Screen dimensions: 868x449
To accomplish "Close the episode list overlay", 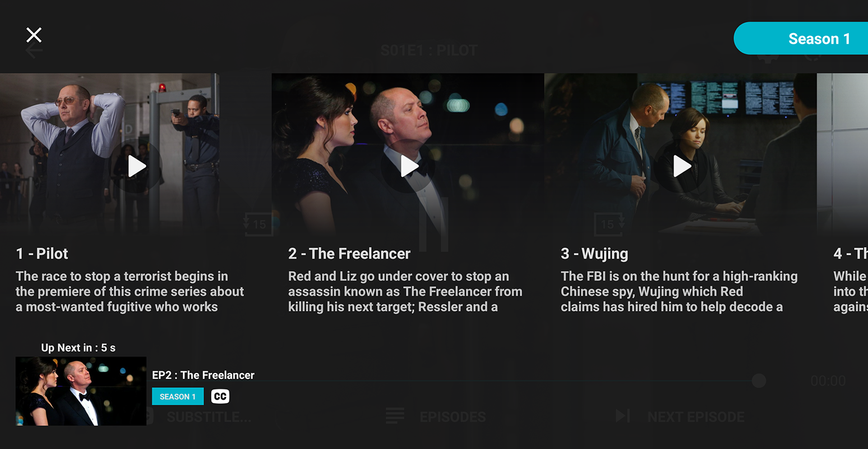I will (x=34, y=35).
